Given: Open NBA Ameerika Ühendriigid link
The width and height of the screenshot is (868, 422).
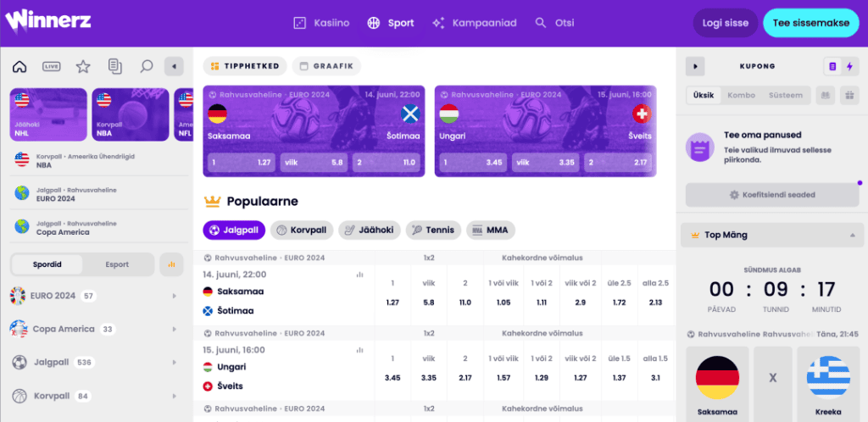Looking at the screenshot, I should (100, 160).
